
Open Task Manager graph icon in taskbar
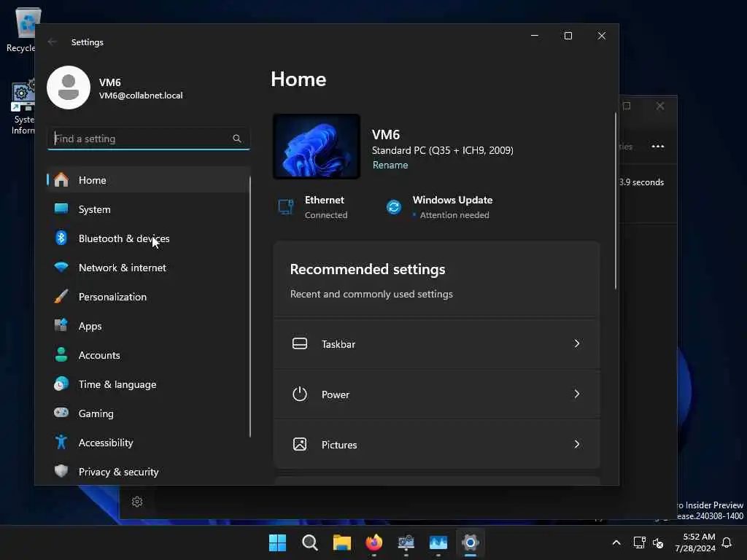(438, 542)
